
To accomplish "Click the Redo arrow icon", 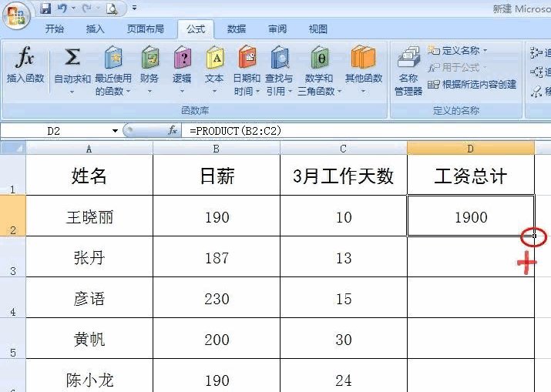I will [86, 8].
